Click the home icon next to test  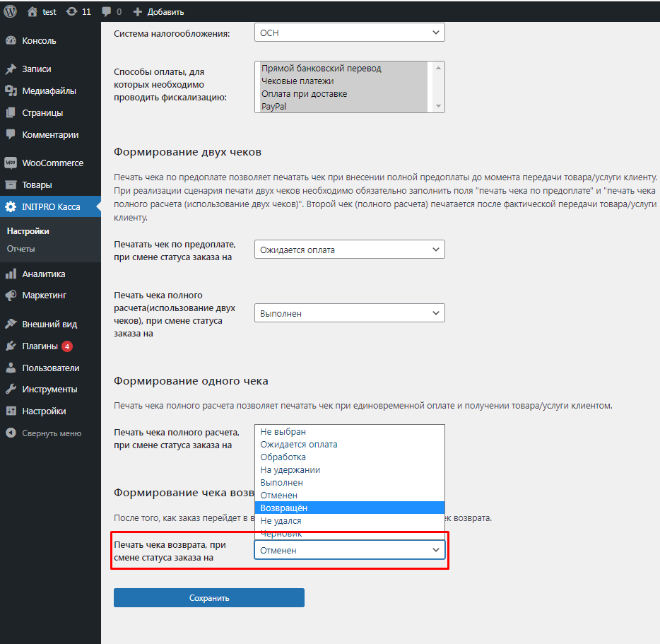pos(33,12)
